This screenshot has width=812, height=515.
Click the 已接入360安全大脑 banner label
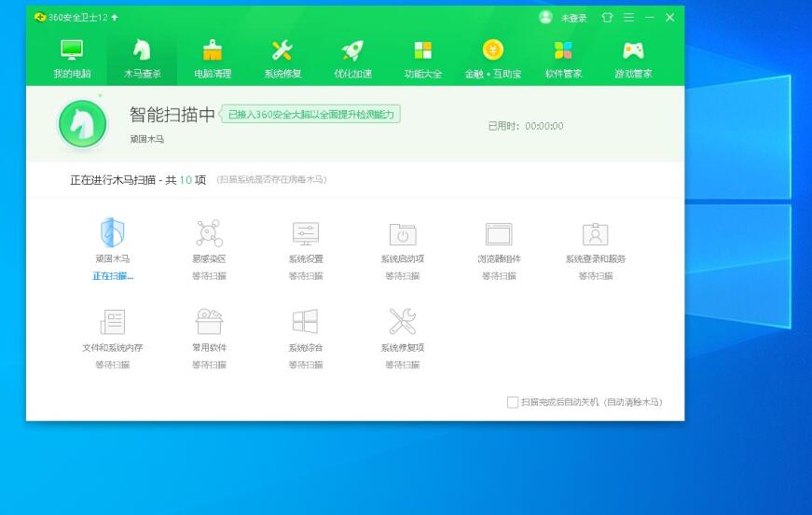[x=310, y=114]
